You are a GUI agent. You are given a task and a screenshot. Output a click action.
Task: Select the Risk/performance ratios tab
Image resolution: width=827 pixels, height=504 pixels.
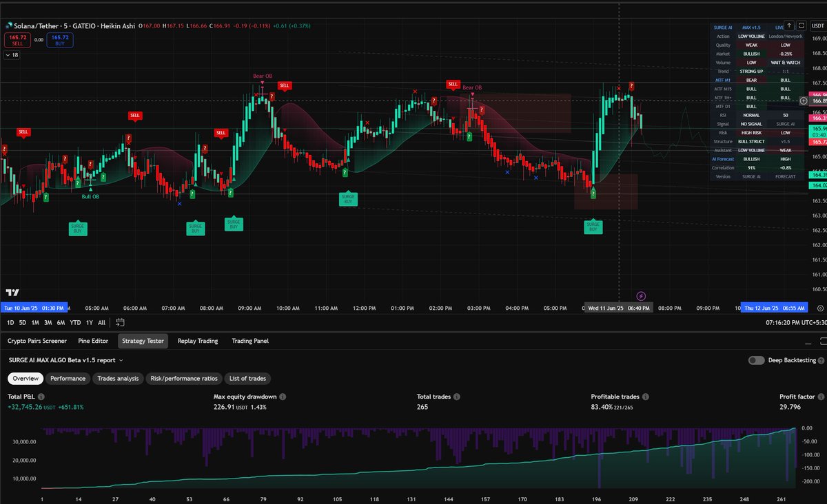coord(185,378)
